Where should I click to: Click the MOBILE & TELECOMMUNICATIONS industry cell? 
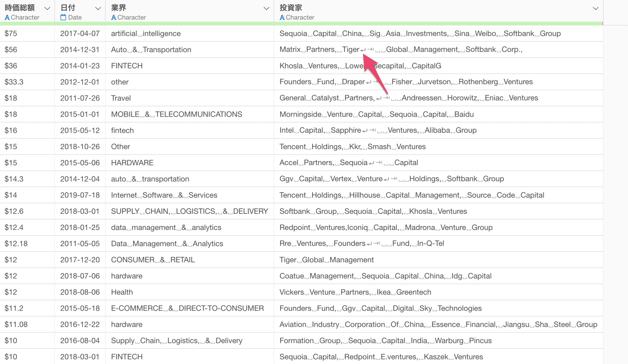pos(190,114)
